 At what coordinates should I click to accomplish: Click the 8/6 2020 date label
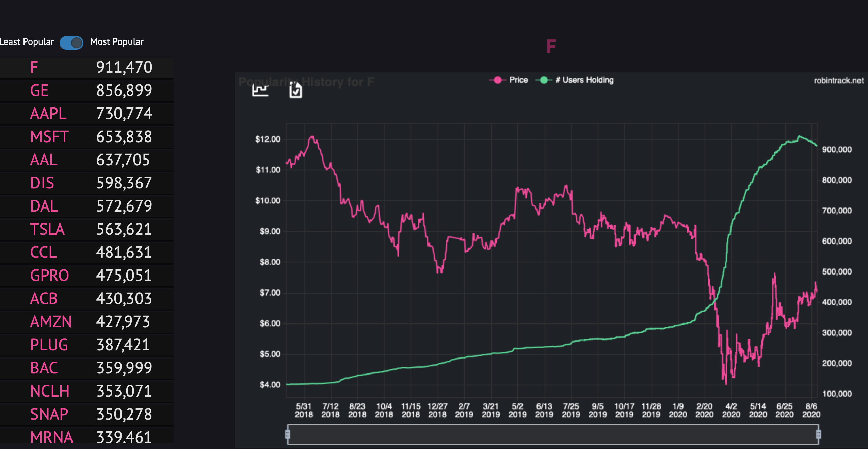[811, 410]
